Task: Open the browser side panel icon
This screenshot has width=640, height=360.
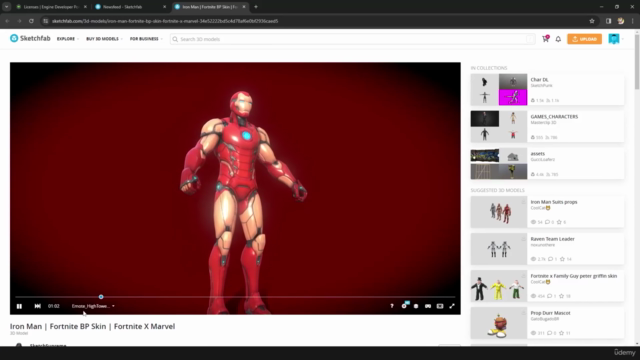Action: (x=609, y=21)
